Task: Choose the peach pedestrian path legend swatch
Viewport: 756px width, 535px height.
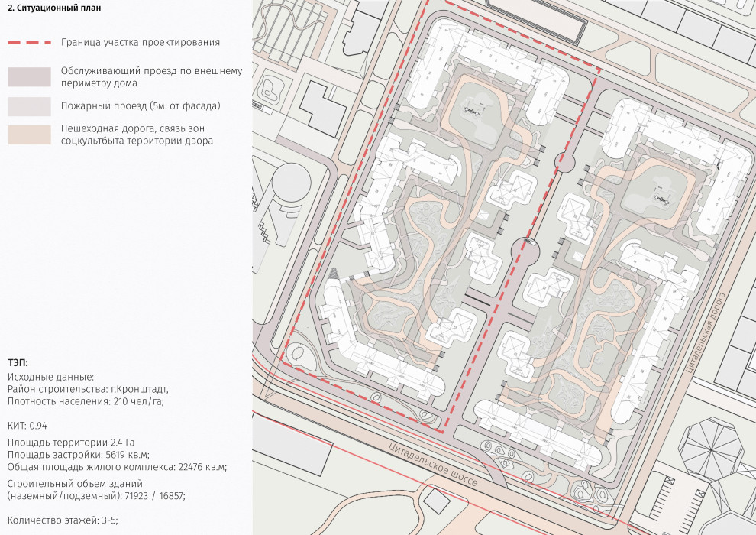Action: pyautogui.click(x=30, y=135)
